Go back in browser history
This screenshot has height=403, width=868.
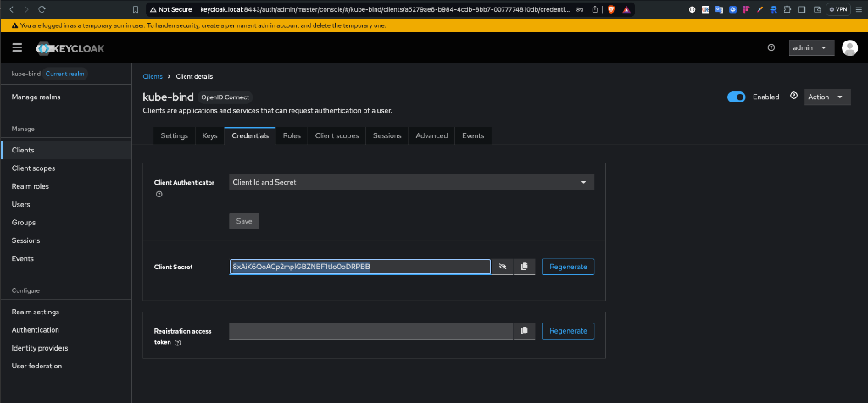click(x=12, y=9)
